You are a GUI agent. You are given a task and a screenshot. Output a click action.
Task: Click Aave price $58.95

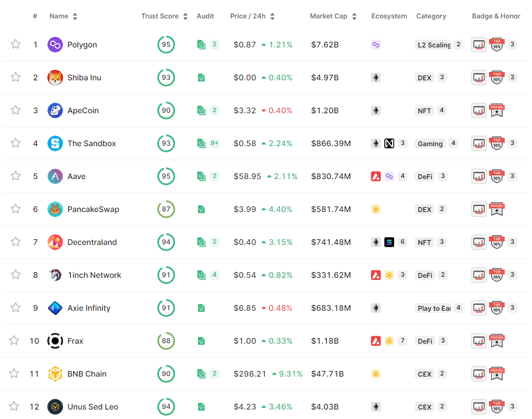click(248, 176)
